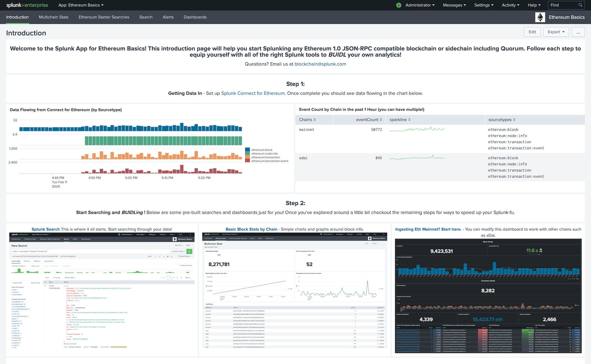Open the Splunk Search link
The image size is (591, 364).
click(46, 229)
